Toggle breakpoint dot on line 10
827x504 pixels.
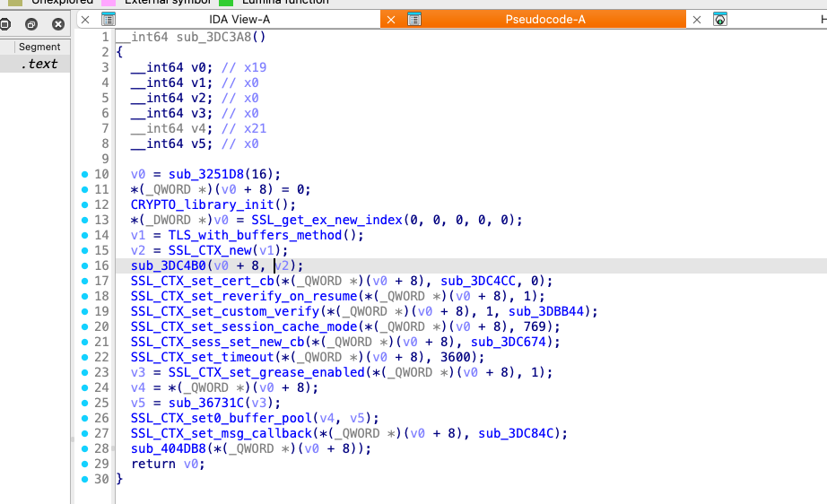(x=84, y=174)
